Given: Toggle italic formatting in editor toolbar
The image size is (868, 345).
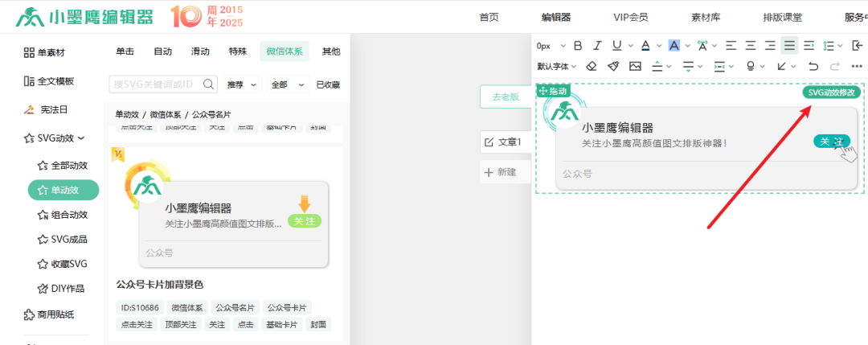Looking at the screenshot, I should coord(596,46).
